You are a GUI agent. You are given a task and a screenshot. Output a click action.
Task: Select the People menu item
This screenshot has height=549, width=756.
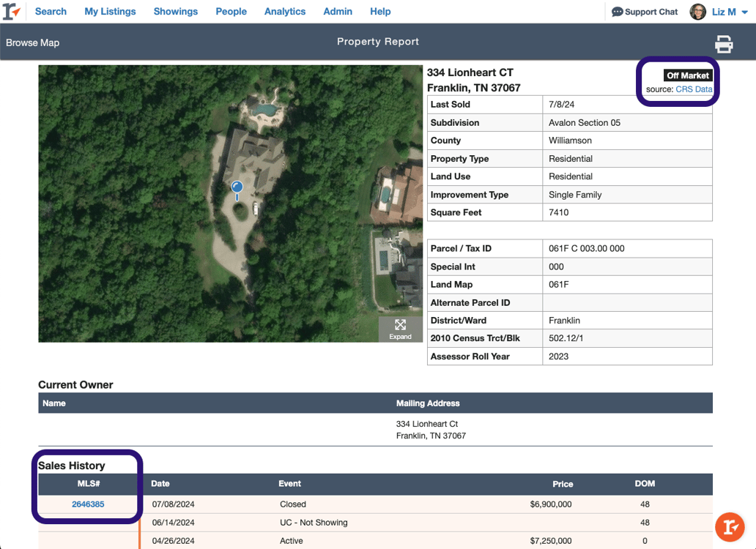coord(231,12)
